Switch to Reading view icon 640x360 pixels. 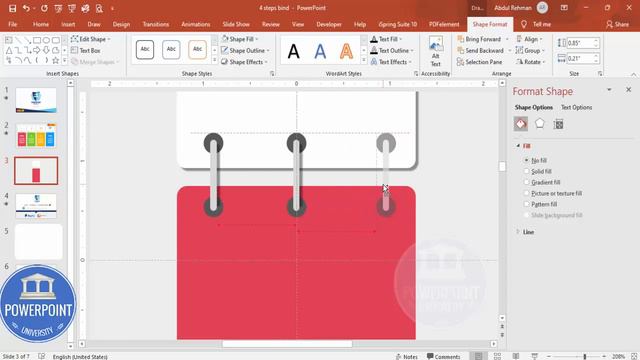[516, 356]
